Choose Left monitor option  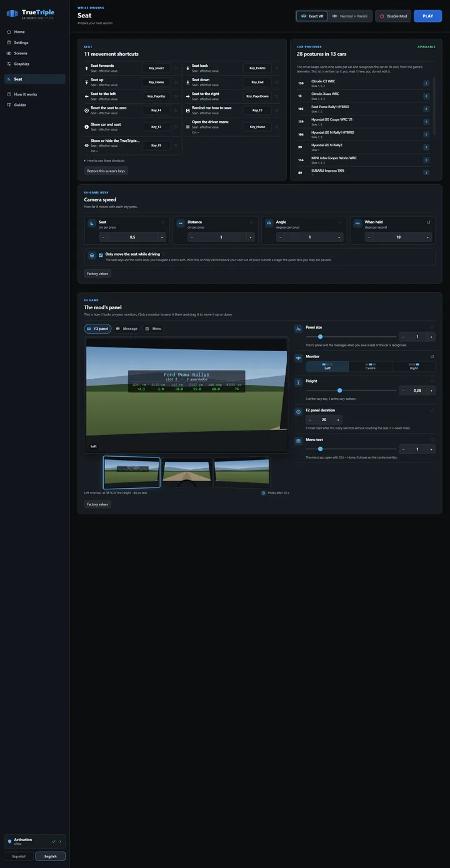tap(327, 366)
